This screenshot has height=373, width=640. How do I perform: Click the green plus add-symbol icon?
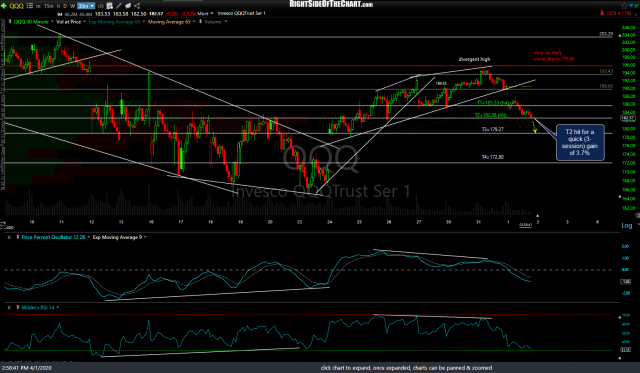(4, 6)
